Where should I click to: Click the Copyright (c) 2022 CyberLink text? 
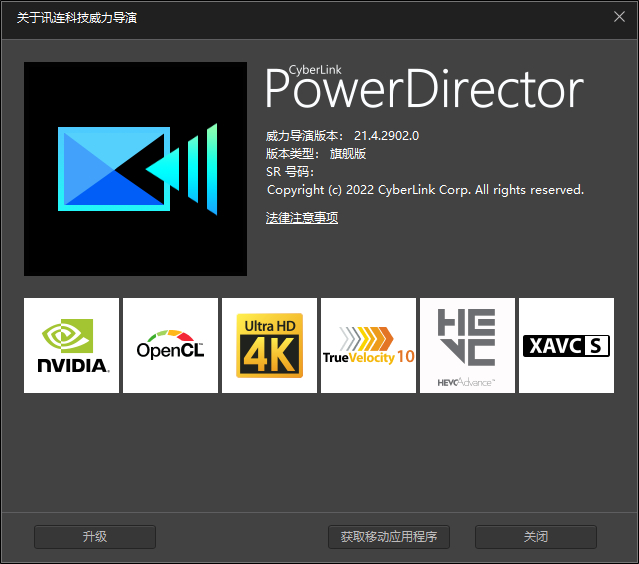pos(425,190)
